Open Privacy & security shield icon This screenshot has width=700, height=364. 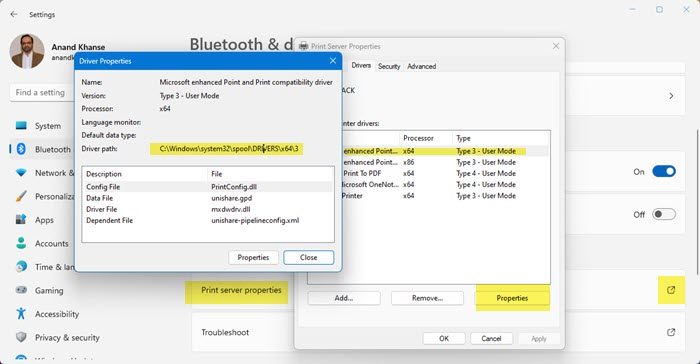[21, 337]
